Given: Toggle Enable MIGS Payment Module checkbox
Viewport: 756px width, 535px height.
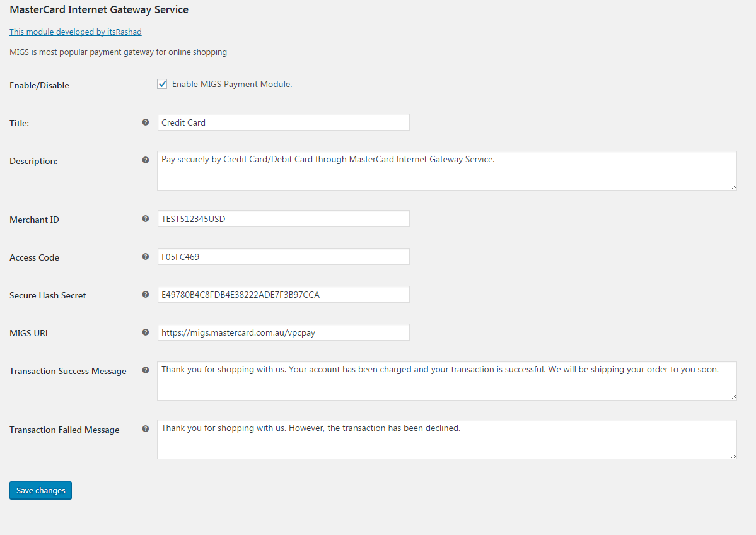Looking at the screenshot, I should point(162,84).
